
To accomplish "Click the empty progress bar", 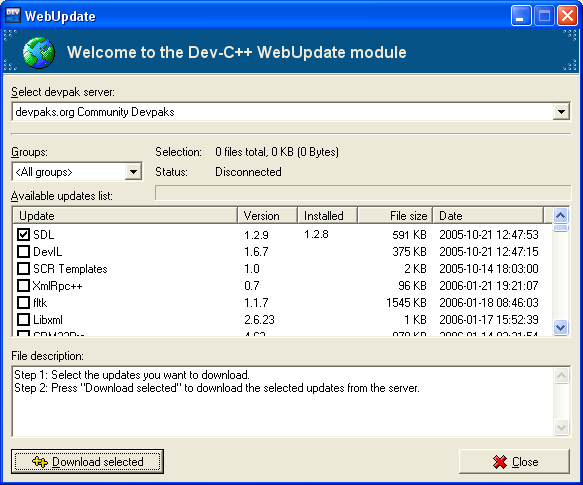I will [x=363, y=193].
